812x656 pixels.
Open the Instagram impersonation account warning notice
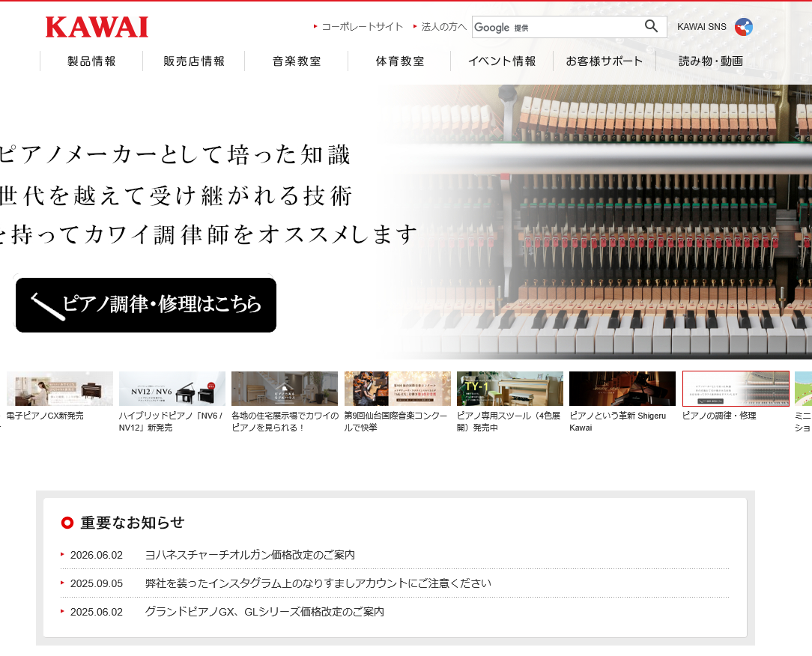coord(318,583)
